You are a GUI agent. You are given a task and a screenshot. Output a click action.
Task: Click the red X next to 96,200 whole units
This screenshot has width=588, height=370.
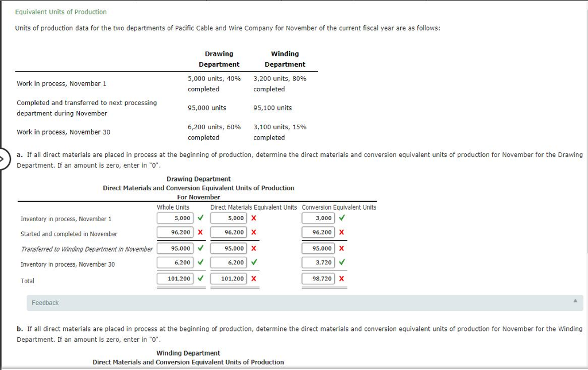tap(200, 232)
